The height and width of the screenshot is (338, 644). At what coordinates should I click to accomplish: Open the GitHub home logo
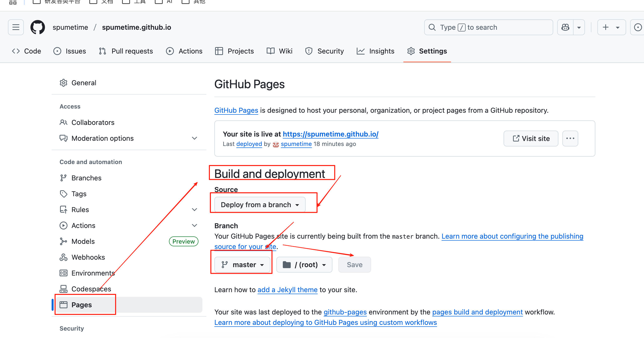pyautogui.click(x=37, y=27)
